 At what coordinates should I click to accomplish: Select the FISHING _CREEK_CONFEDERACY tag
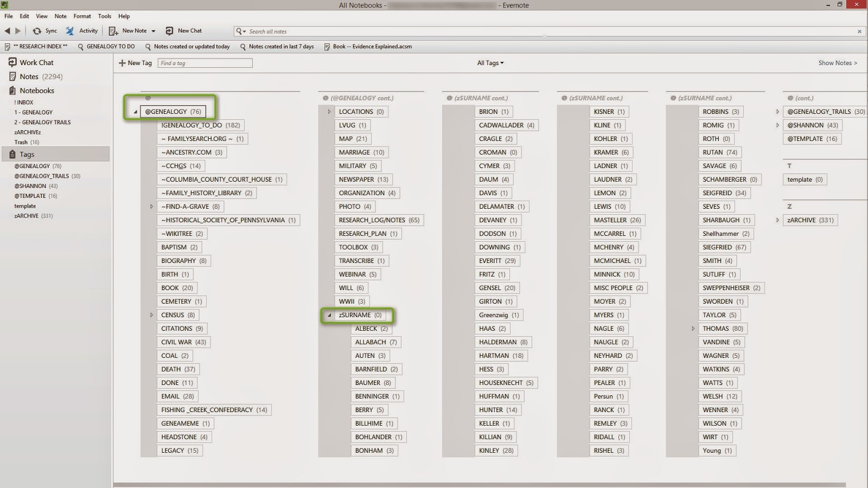(x=214, y=410)
